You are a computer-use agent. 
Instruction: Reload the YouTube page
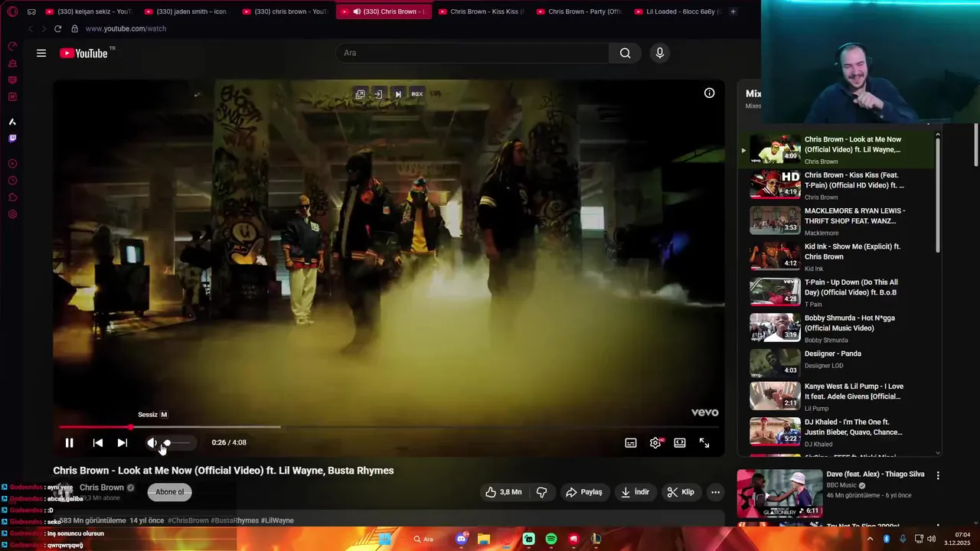pos(57,28)
